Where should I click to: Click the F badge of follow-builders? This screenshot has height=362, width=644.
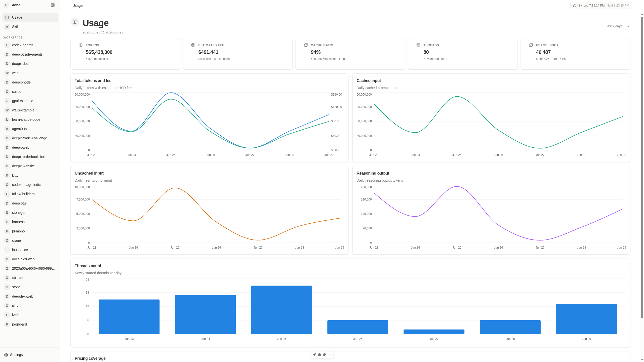click(x=7, y=194)
